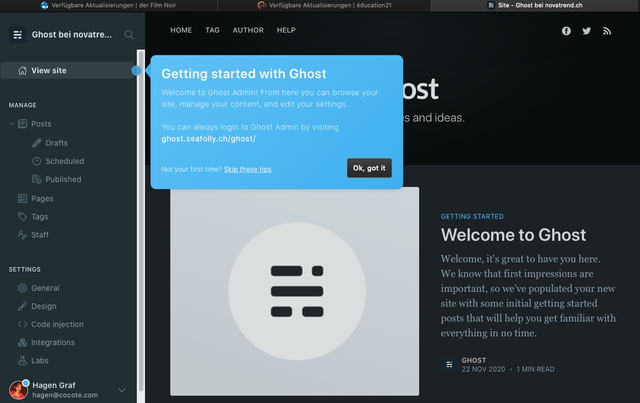Open Drafts under Posts
The image size is (640, 403).
tap(56, 143)
